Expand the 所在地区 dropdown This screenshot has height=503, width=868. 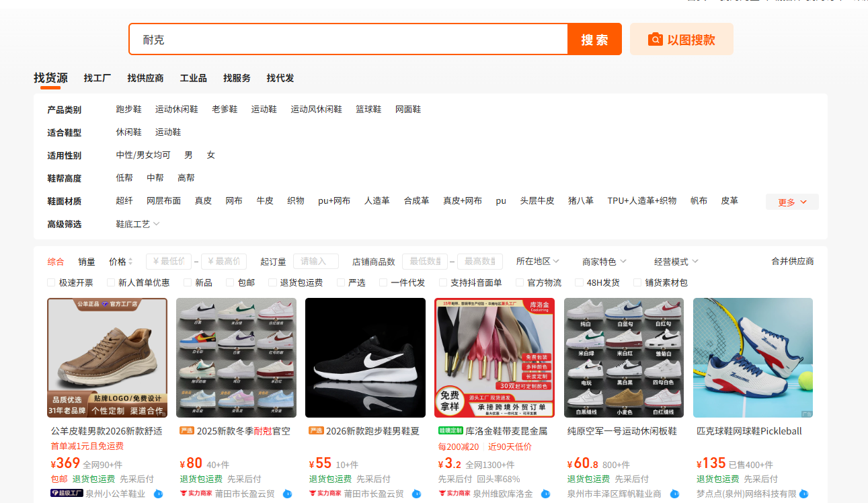click(538, 261)
